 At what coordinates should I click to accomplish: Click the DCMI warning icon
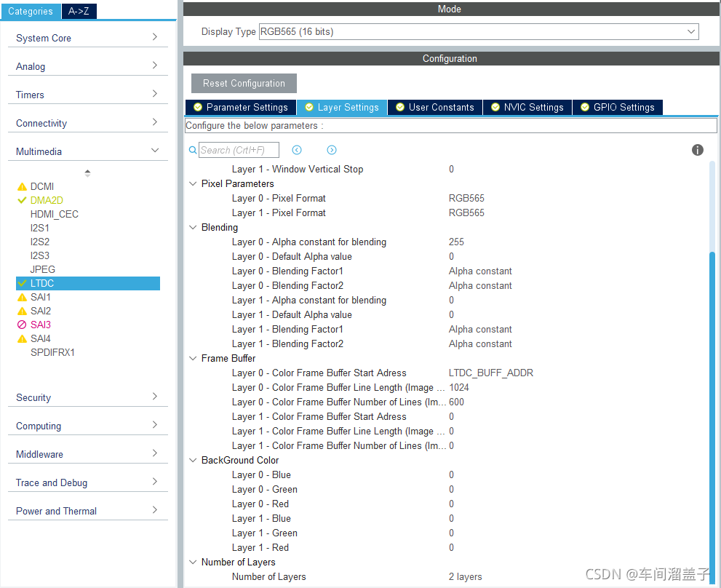[x=22, y=187]
